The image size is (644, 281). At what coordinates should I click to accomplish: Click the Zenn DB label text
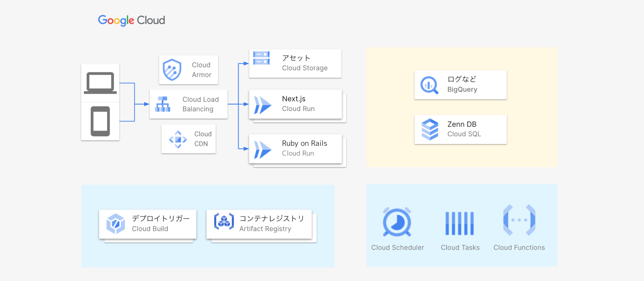462,124
